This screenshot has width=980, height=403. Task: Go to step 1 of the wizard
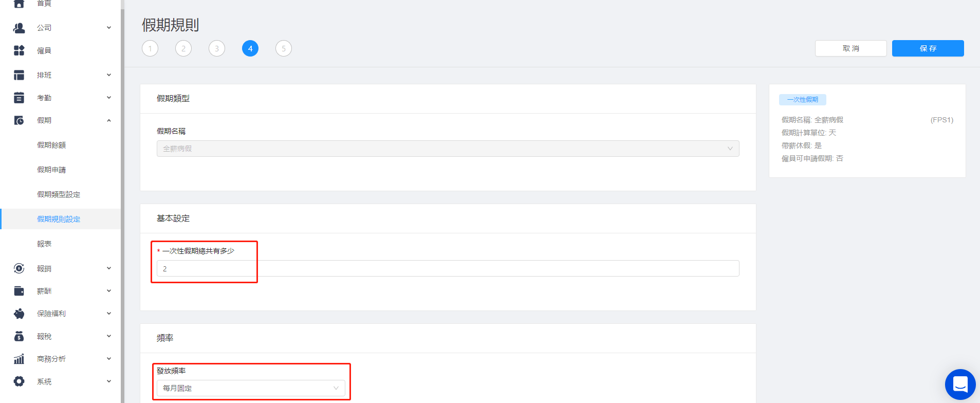click(x=150, y=48)
